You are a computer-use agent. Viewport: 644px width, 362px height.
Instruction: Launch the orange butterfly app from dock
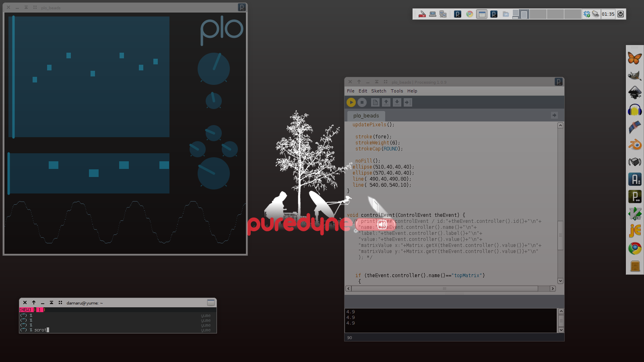pyautogui.click(x=635, y=58)
